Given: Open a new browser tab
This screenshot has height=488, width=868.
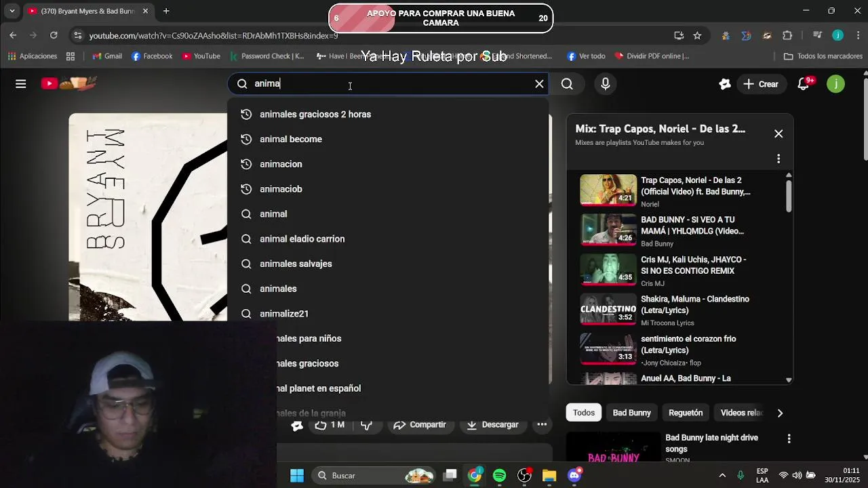Looking at the screenshot, I should coord(166,11).
